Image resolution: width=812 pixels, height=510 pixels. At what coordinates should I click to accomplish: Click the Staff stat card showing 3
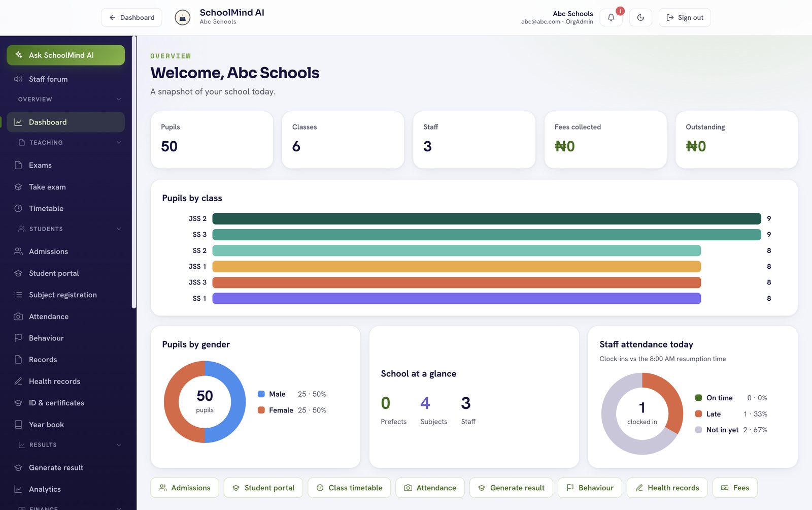(474, 140)
